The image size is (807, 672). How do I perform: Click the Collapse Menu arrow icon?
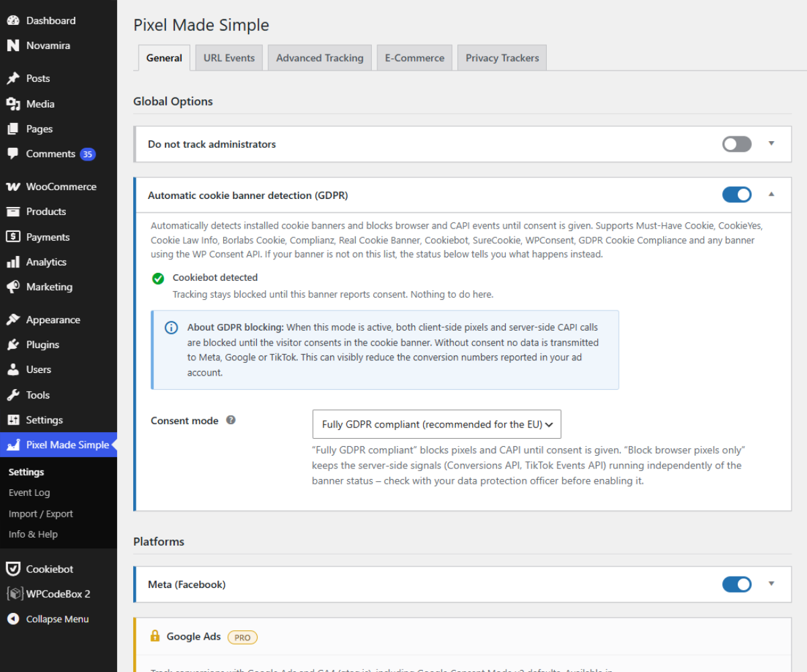13,619
